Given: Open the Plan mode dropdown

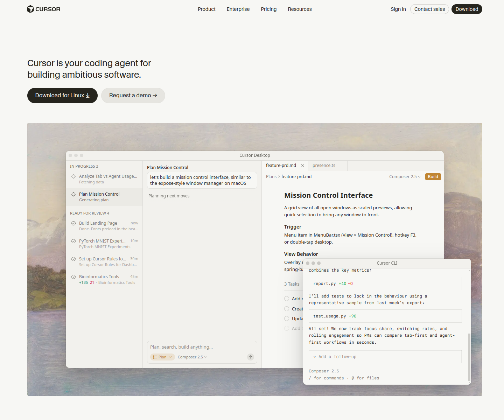Looking at the screenshot, I should coord(162,357).
